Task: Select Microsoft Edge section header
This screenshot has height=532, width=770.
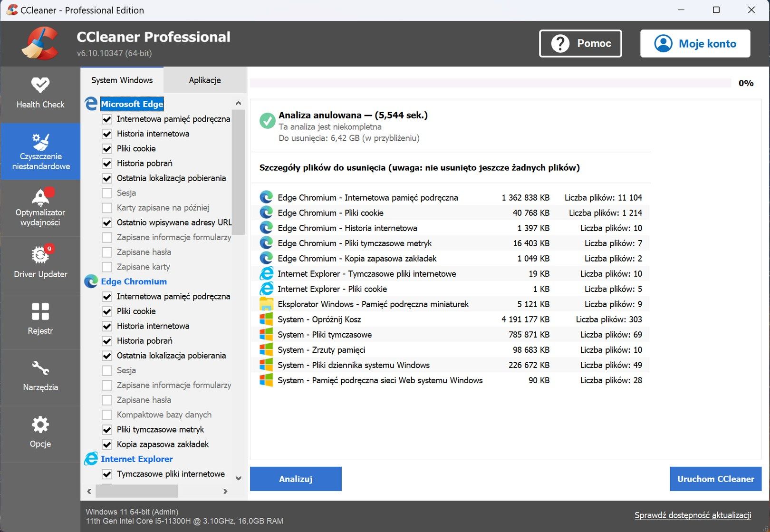Action: (x=132, y=104)
